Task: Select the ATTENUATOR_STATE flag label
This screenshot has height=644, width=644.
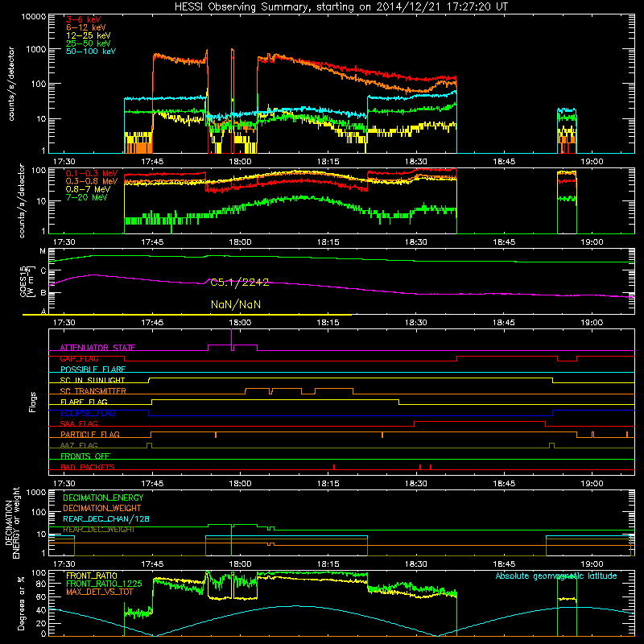Action: (97, 348)
